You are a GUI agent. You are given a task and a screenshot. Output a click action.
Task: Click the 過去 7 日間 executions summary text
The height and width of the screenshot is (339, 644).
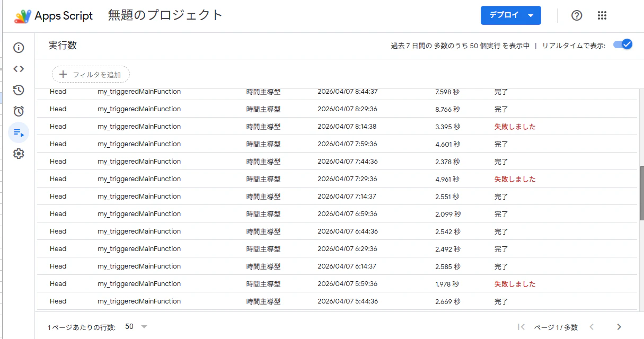tap(460, 46)
